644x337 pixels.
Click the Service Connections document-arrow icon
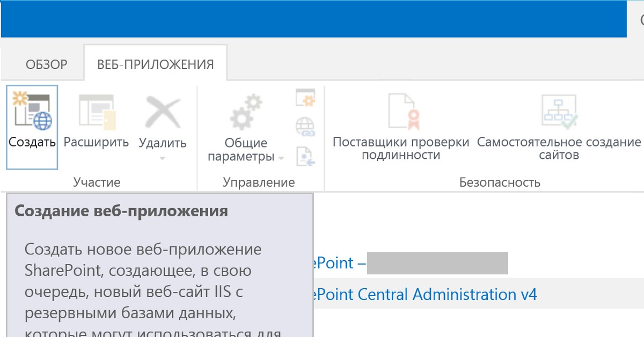[305, 156]
